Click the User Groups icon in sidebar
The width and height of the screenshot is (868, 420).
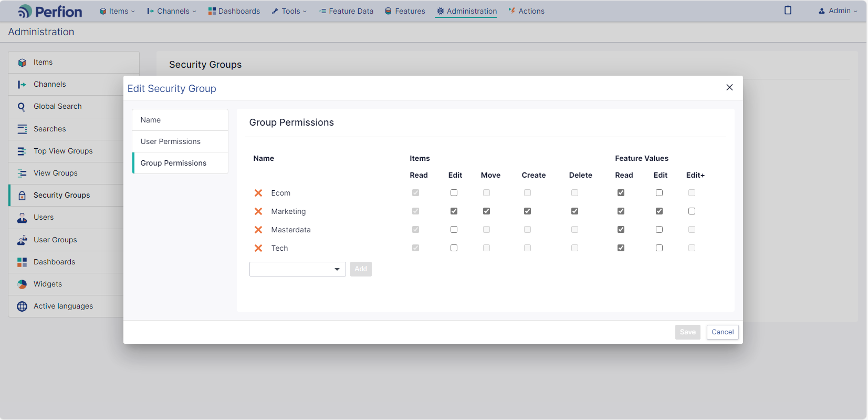click(x=22, y=240)
